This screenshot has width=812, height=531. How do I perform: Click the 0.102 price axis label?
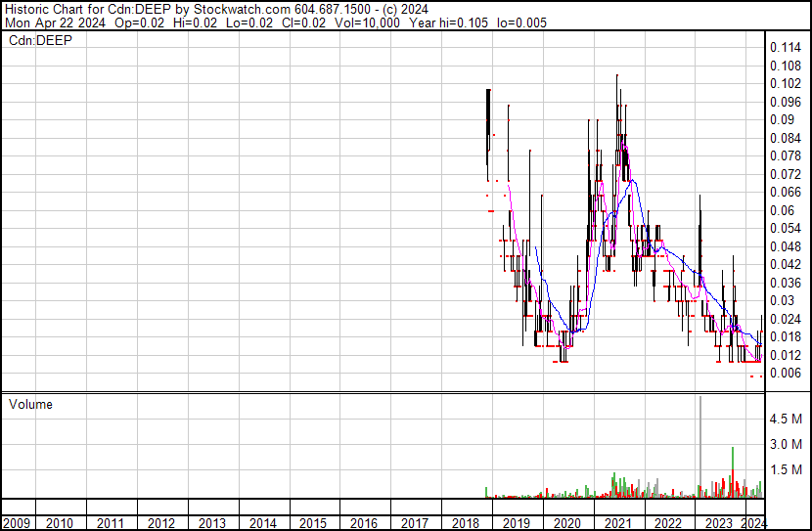[786, 83]
